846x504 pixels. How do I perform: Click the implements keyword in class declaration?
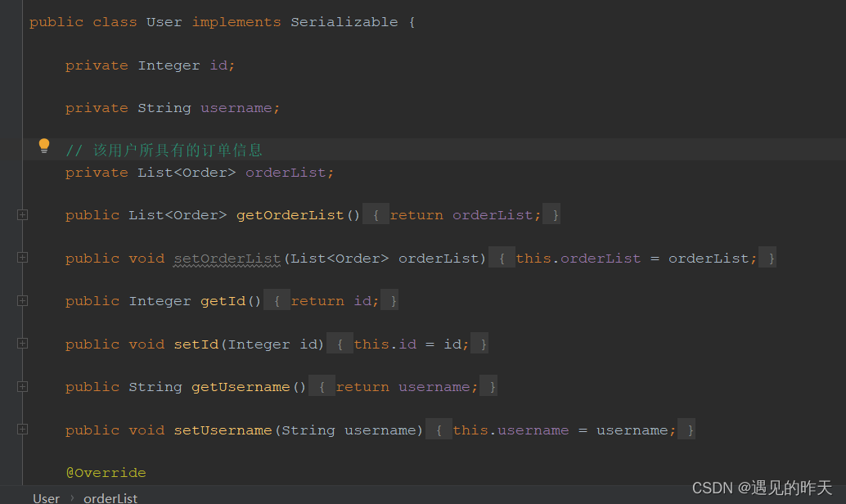tap(236, 22)
